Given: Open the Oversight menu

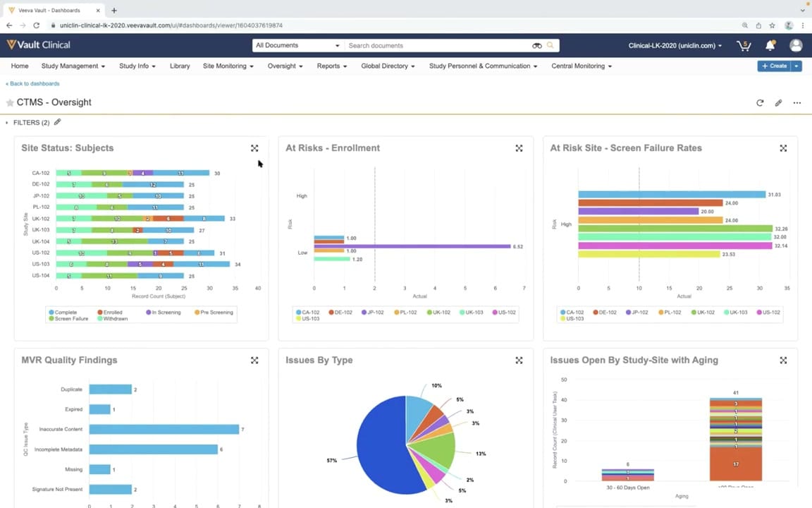Looking at the screenshot, I should [285, 66].
